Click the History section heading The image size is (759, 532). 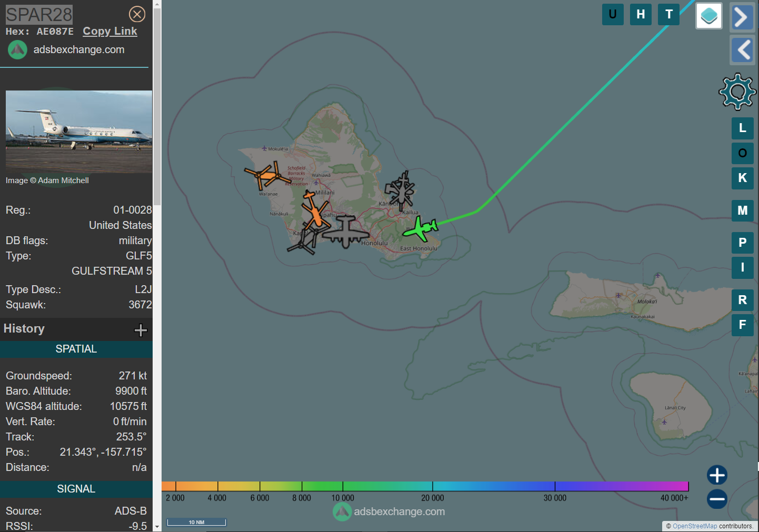[x=24, y=328]
